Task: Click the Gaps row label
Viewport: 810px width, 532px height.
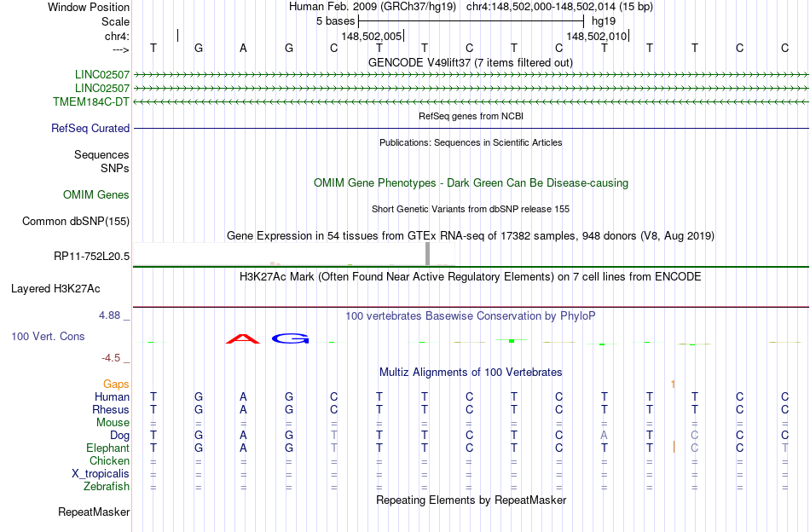Action: [116, 384]
